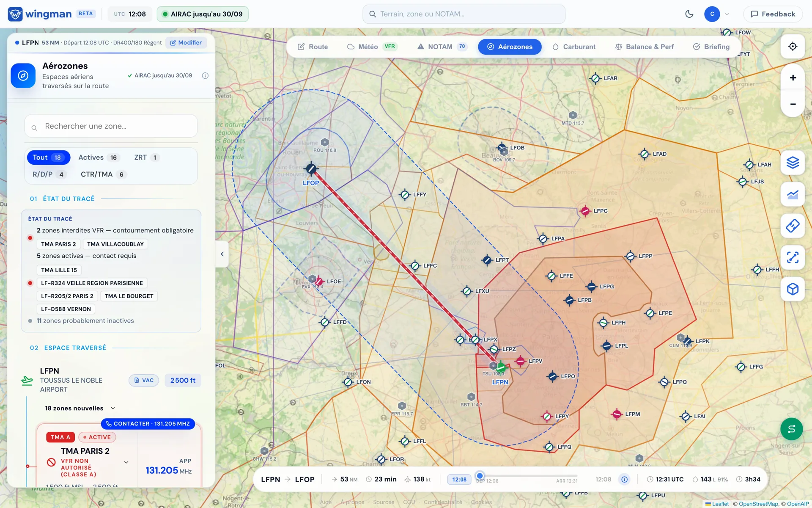Switch to the Route tab
The height and width of the screenshot is (508, 812).
tap(313, 47)
